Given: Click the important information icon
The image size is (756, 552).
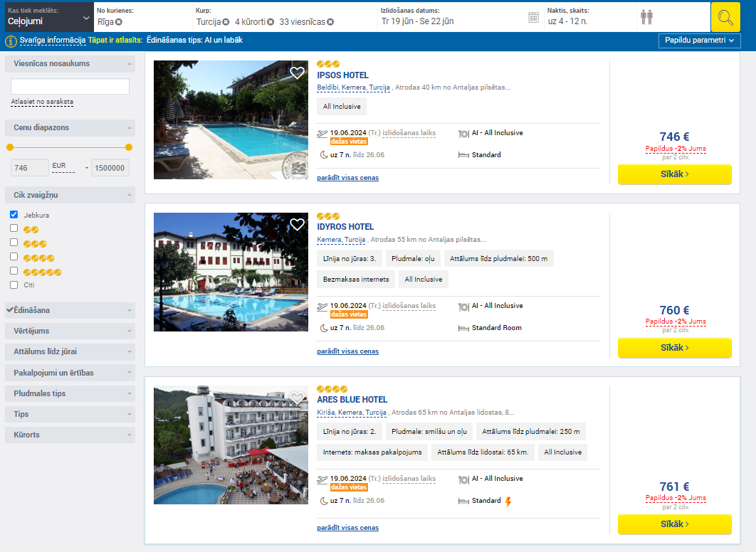Looking at the screenshot, I should (11, 41).
